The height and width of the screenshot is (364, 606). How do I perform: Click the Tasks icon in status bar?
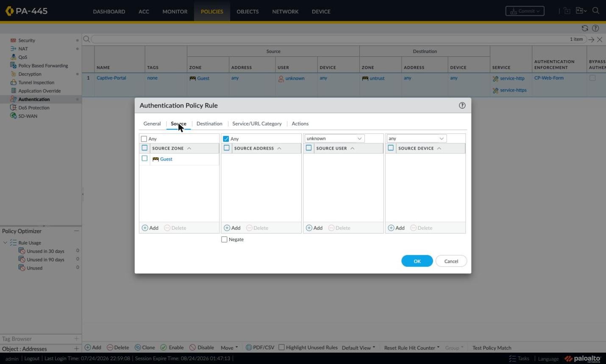click(512, 358)
